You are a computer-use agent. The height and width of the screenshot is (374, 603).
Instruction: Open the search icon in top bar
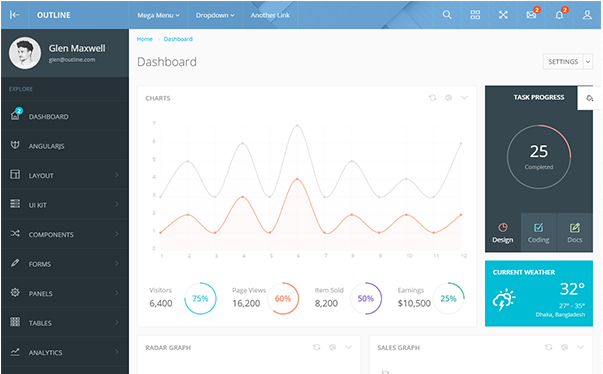447,15
